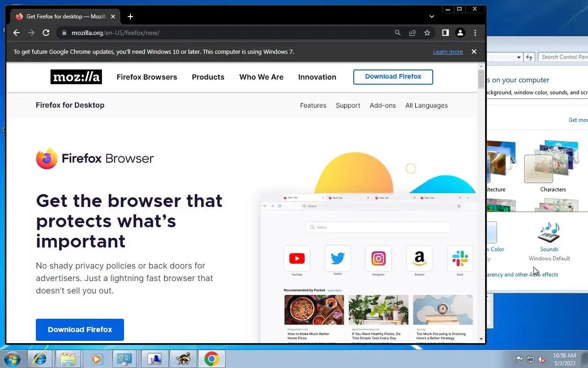Open the All Languages link
Screen dimensions: 588x368
426,105
